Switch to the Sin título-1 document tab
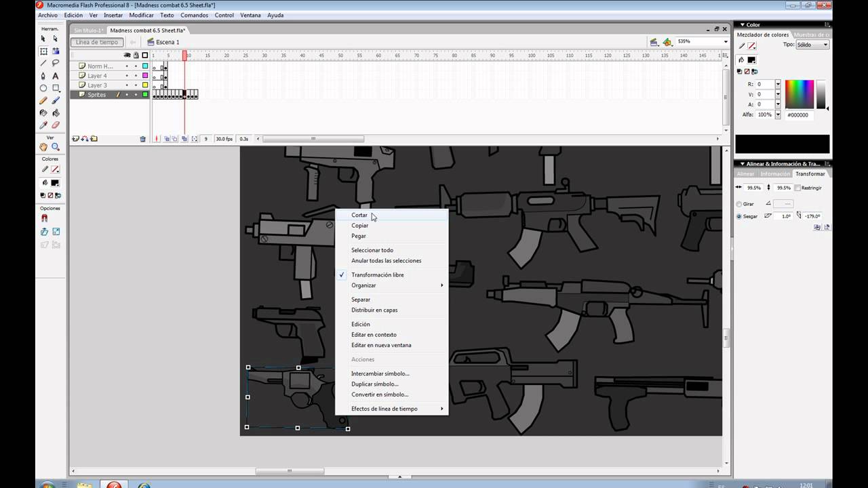The height and width of the screenshot is (488, 868). click(89, 30)
